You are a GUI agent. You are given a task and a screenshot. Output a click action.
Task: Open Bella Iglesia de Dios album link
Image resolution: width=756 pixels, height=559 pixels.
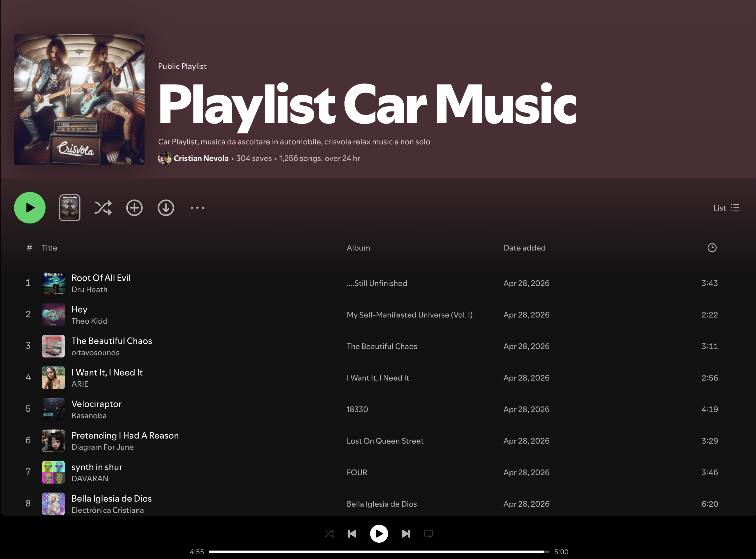coord(382,504)
